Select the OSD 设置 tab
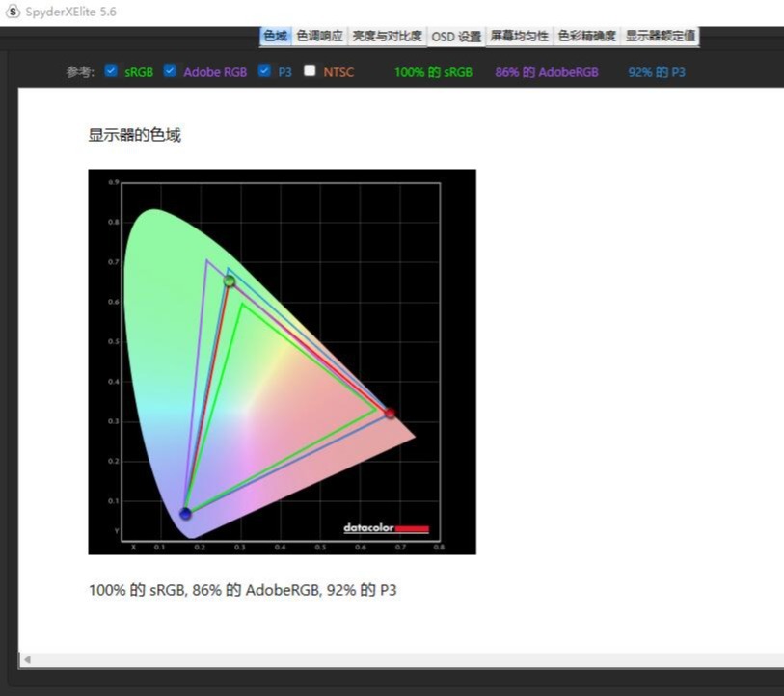Viewport: 784px width, 696px height. point(456,37)
